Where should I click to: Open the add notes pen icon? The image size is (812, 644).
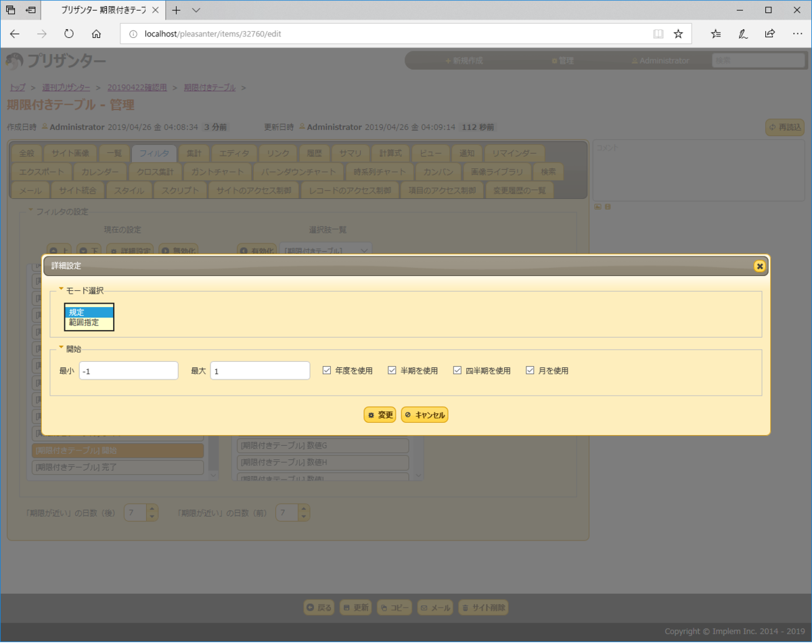coord(743,34)
